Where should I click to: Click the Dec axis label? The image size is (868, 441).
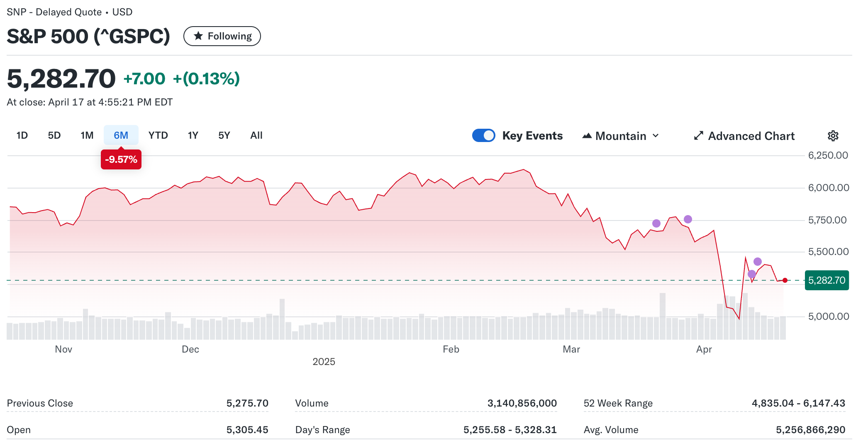click(190, 349)
